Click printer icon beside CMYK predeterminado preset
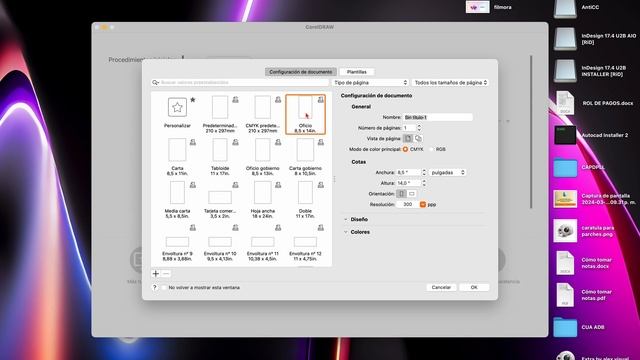 278,100
